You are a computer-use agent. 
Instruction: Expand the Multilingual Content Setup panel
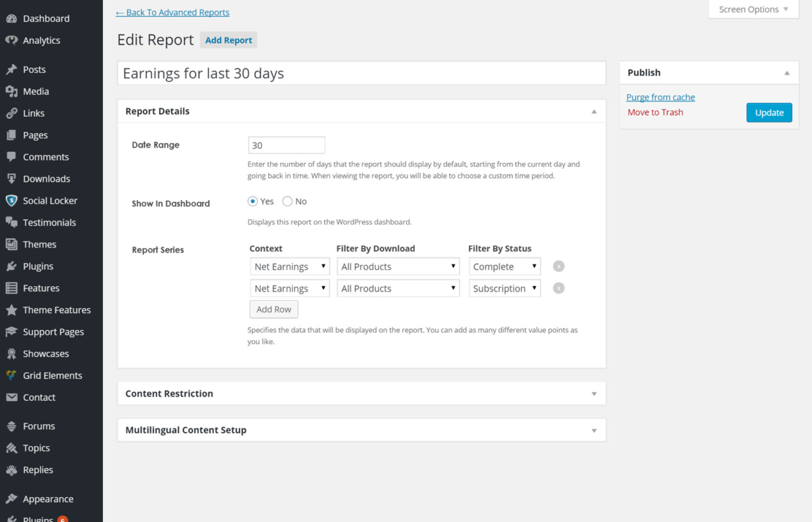point(593,430)
